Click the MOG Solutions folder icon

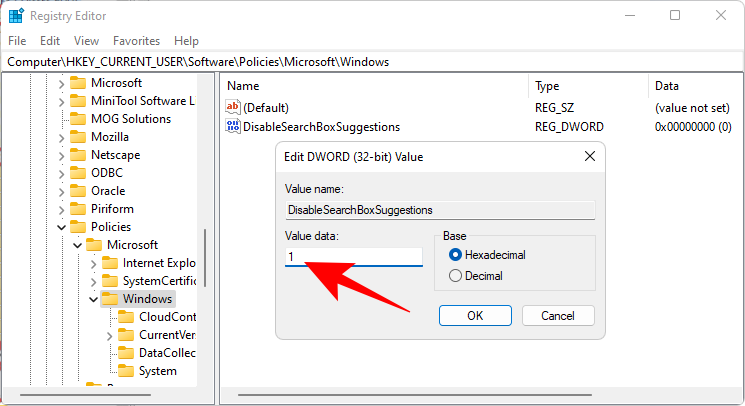tap(78, 119)
